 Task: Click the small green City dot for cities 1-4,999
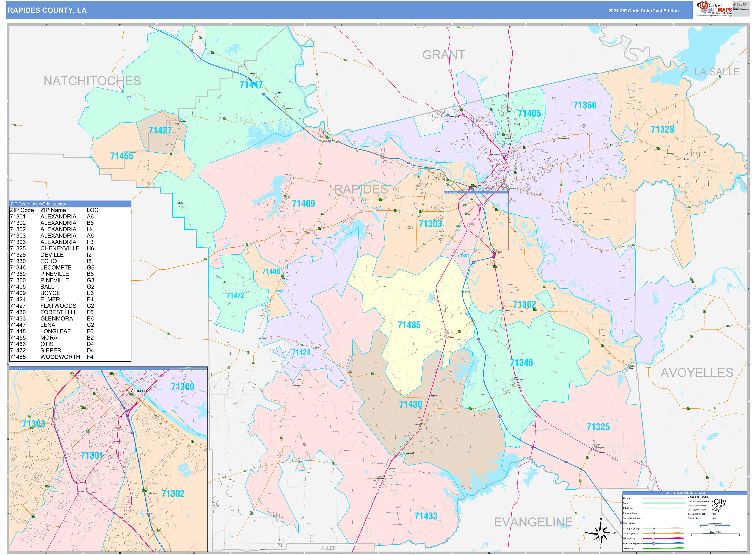pyautogui.click(x=713, y=518)
